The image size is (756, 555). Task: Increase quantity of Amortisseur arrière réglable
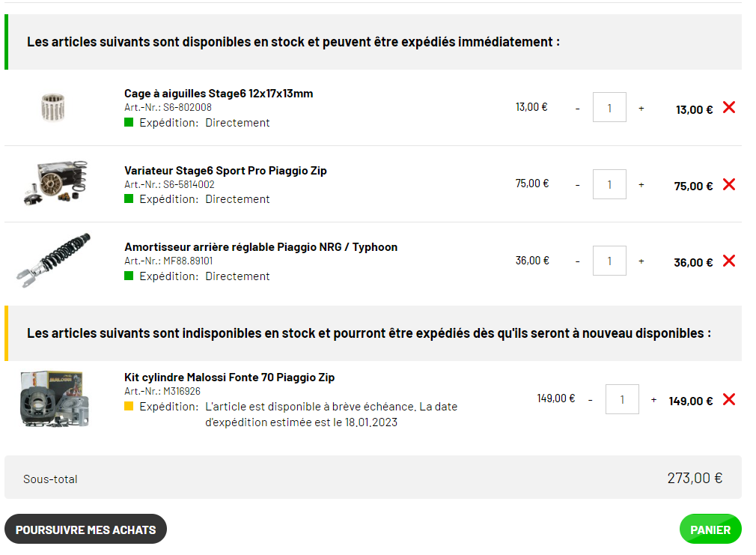(641, 261)
